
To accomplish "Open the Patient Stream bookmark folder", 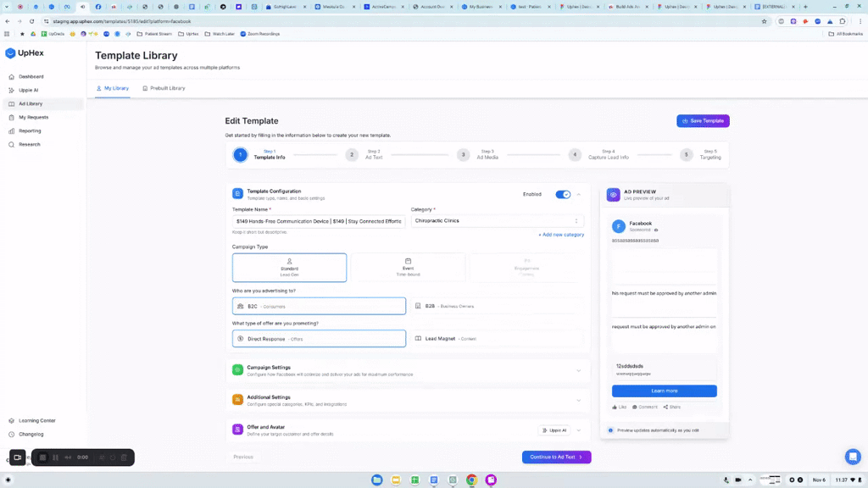I will (x=154, y=34).
